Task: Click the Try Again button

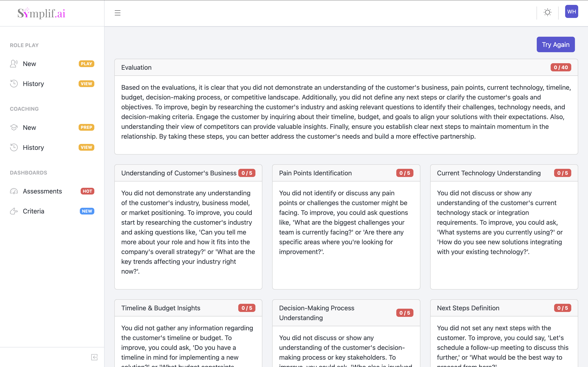Action: [556, 44]
